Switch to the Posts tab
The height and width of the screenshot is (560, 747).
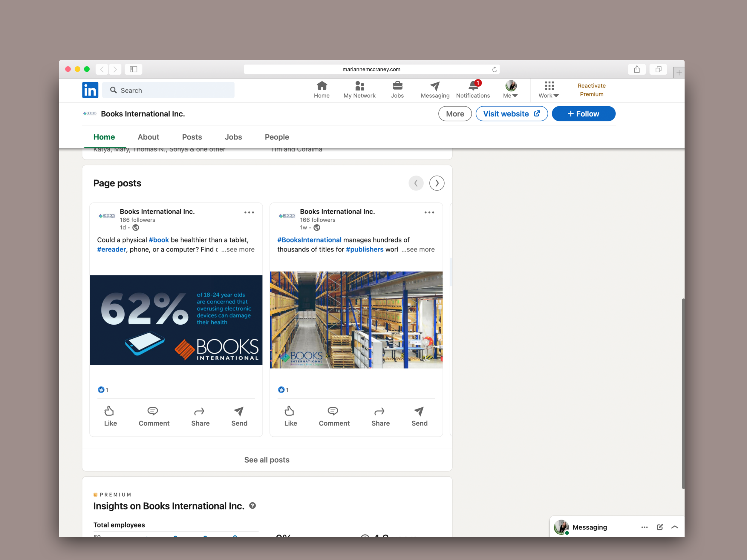[192, 137]
